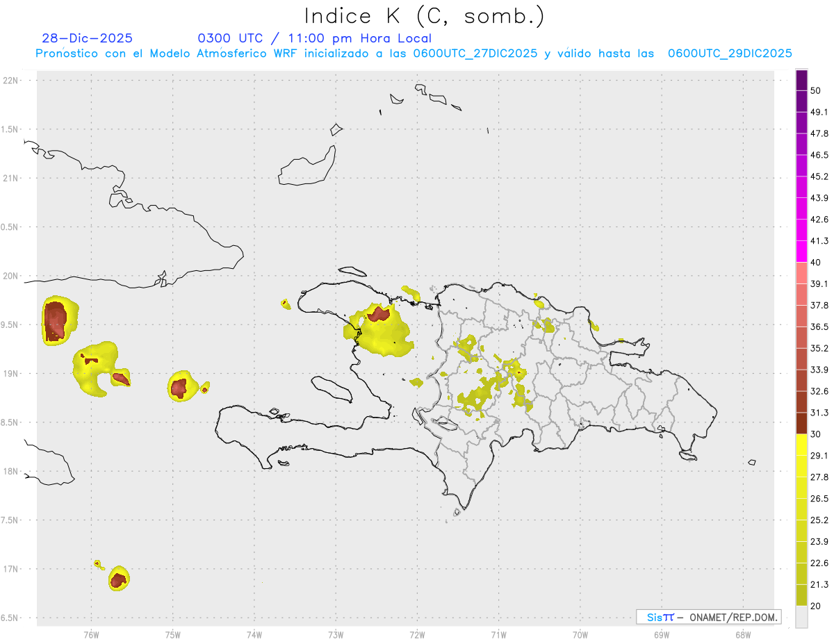Click legend value "37.8"
The height and width of the screenshot is (644, 834).
(x=819, y=306)
